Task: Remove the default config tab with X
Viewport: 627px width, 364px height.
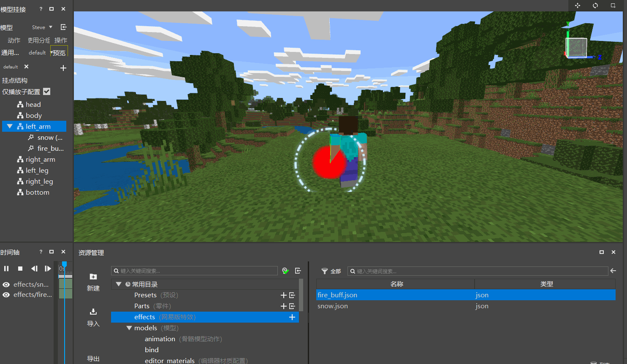Action: (x=26, y=67)
